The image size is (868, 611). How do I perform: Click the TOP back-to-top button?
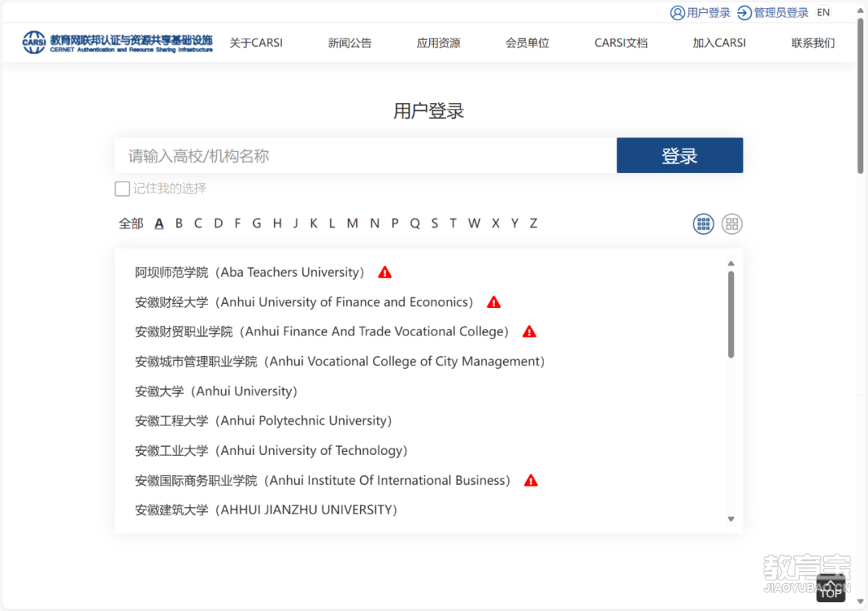(x=830, y=588)
